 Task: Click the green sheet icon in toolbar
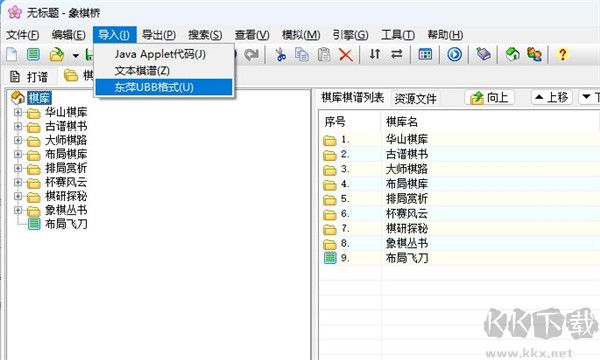pyautogui.click(x=33, y=54)
